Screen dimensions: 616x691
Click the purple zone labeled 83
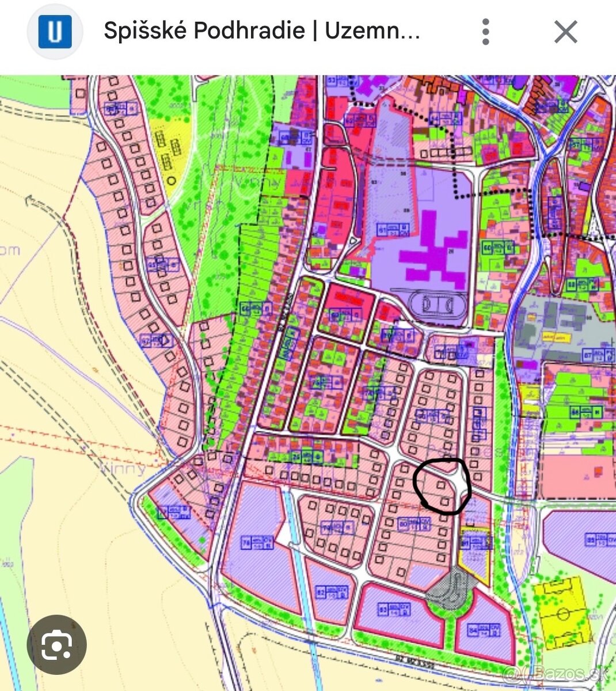[x=397, y=614]
